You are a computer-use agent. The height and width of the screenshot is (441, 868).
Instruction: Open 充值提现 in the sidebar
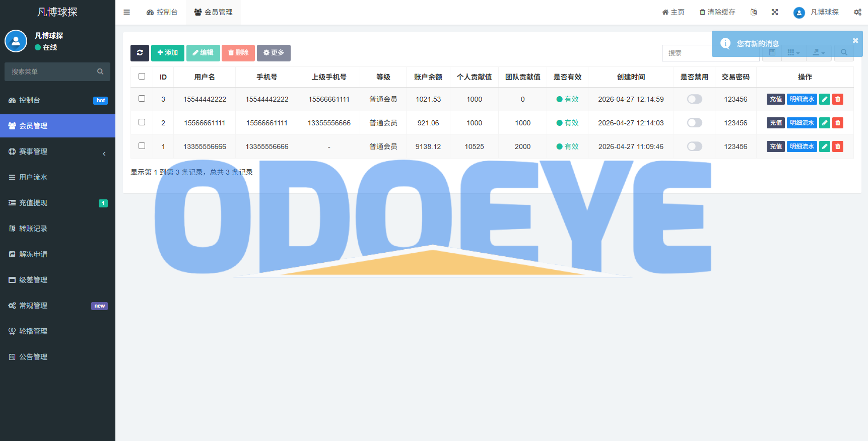coord(57,203)
